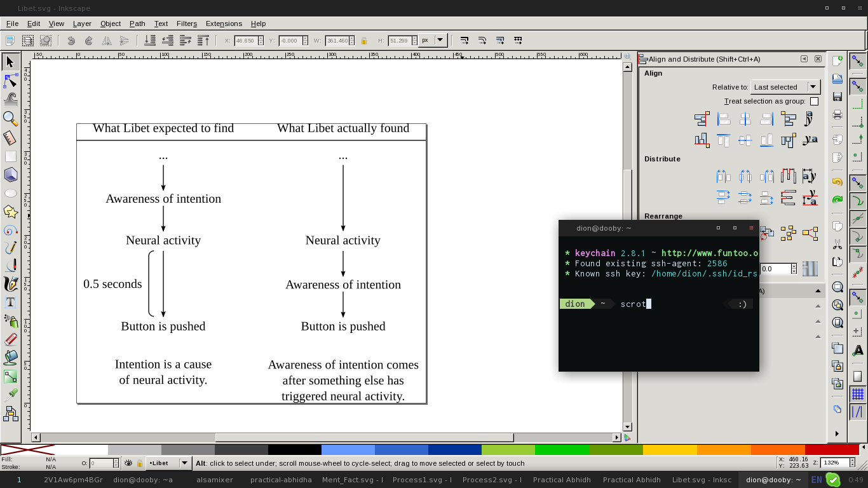The height and width of the screenshot is (488, 868).
Task: Open the File menu
Action: tap(12, 24)
